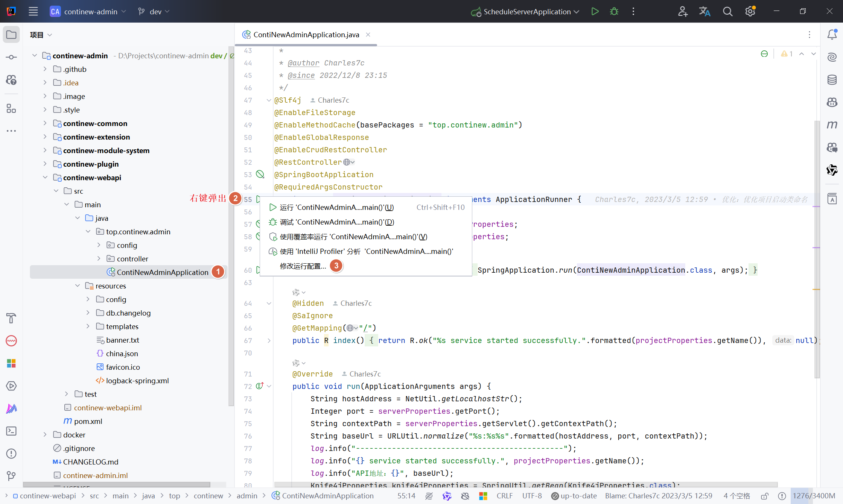Run ScheduleServerApplication with the green play icon
This screenshot has height=504, width=843.
pos(595,11)
